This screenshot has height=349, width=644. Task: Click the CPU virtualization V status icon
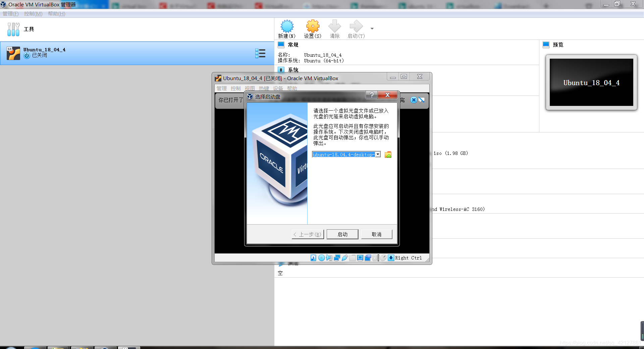pyautogui.click(x=375, y=258)
